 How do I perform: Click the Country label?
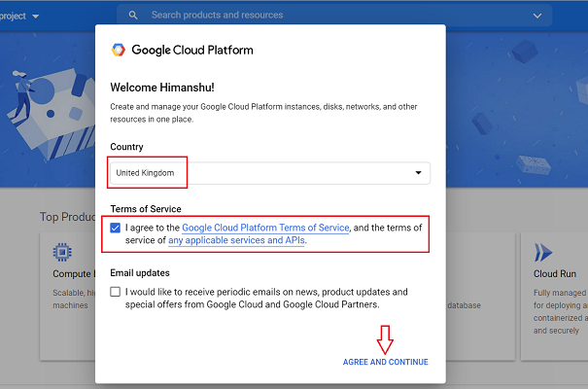point(126,147)
